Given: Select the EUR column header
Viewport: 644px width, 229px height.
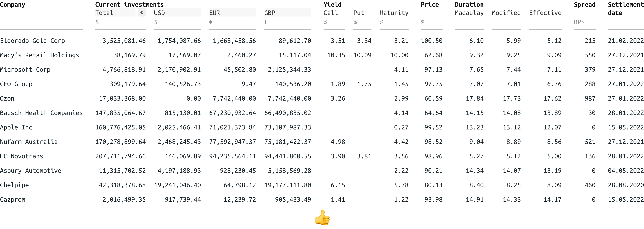Looking at the screenshot, I should [233, 13].
